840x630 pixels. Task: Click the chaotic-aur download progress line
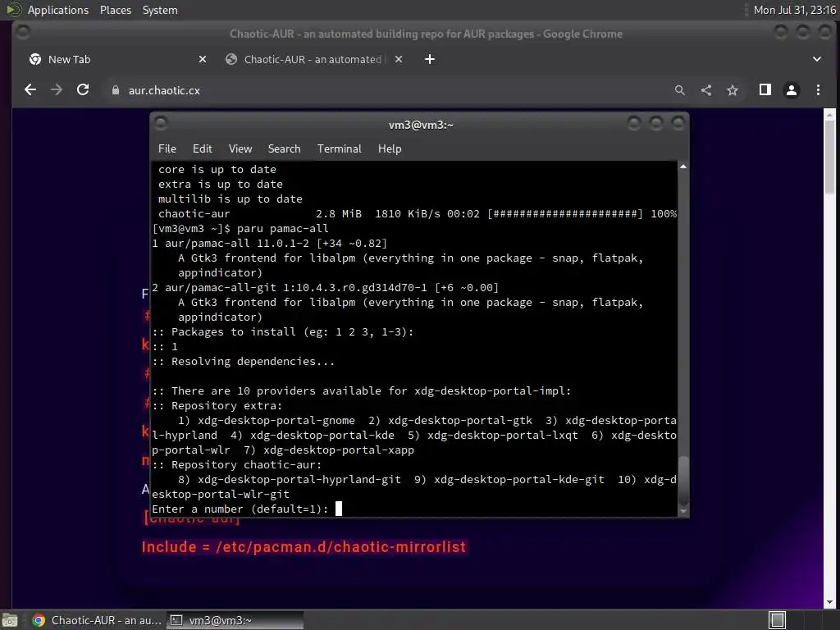(418, 214)
